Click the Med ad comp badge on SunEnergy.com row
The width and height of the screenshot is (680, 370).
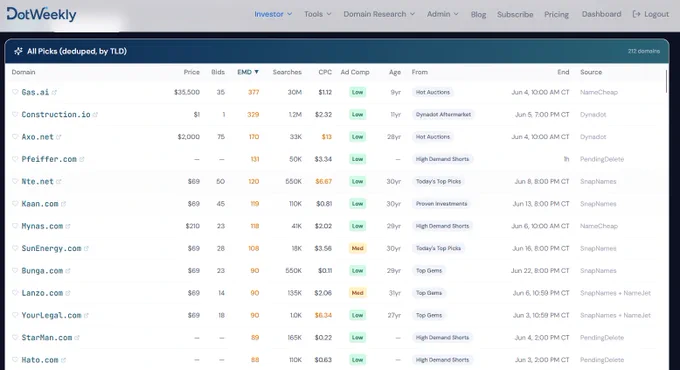[357, 248]
